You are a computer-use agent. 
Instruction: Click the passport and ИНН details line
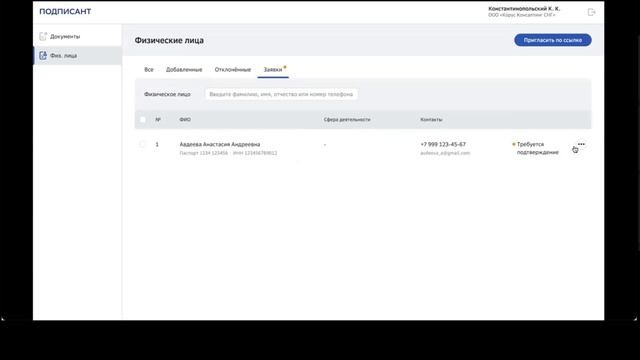coord(228,153)
